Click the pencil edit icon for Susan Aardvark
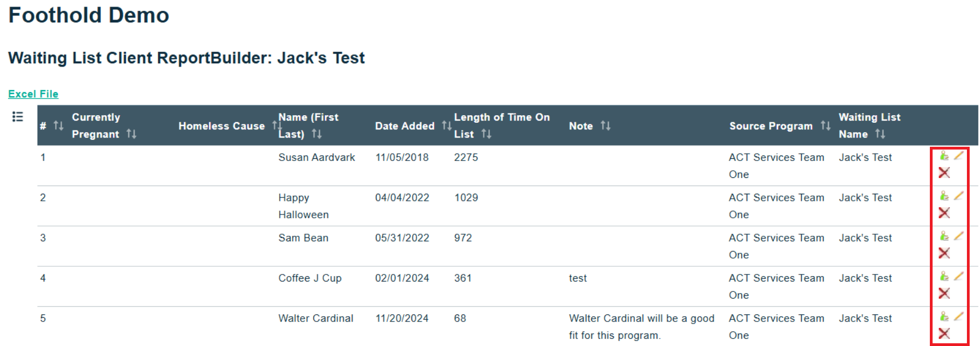This screenshot has width=980, height=346. point(959,156)
